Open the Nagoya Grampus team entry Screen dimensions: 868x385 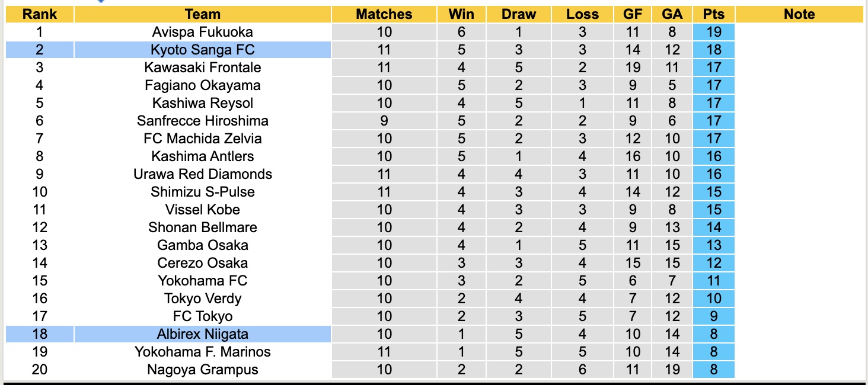click(x=202, y=370)
